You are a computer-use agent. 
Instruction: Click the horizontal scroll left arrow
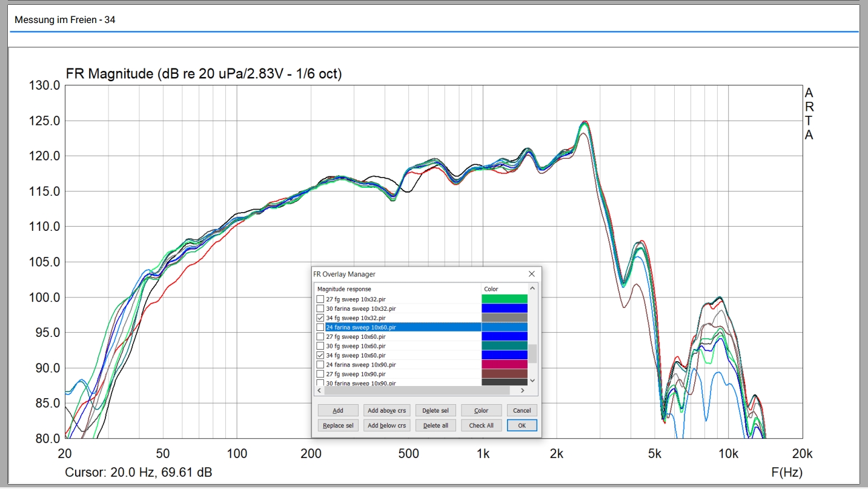tap(320, 391)
